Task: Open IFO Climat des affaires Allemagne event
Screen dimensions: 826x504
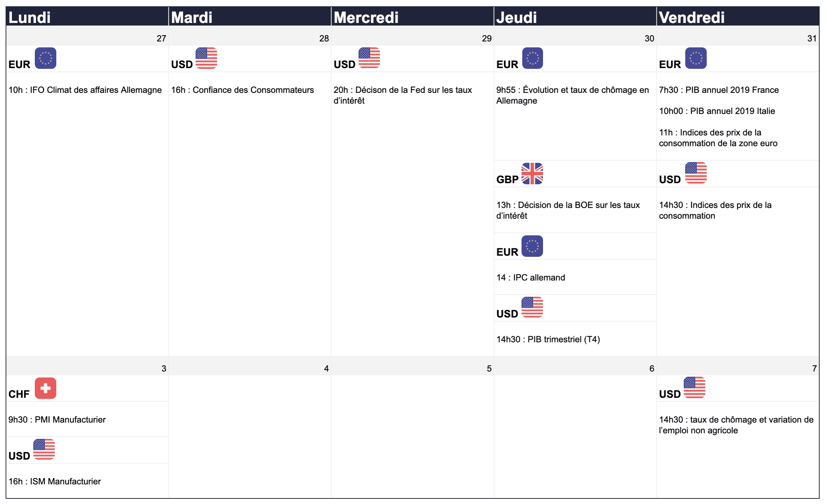Action: 85,90
